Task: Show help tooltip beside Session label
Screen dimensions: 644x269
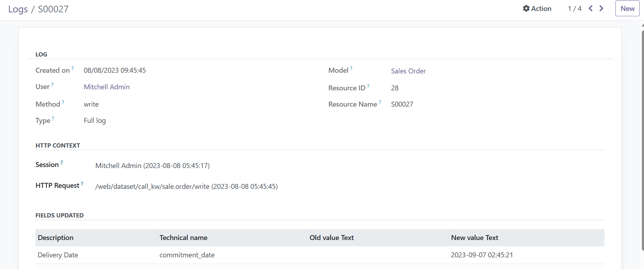Action: coord(61,162)
